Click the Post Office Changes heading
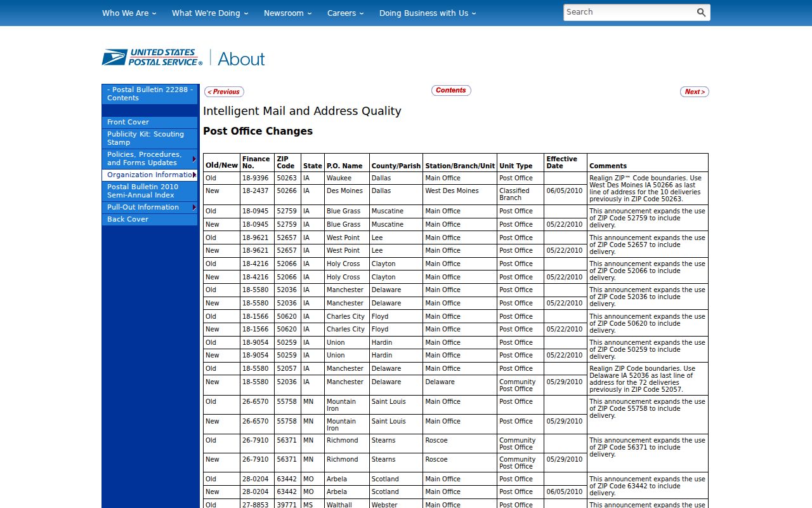The image size is (812, 508). (x=258, y=131)
